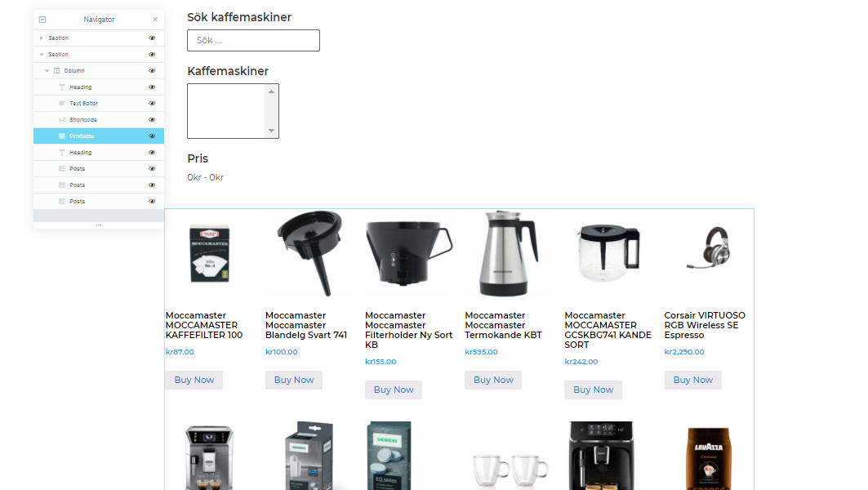Click the first Heading widget icon
The height and width of the screenshot is (490, 868).
coord(62,87)
